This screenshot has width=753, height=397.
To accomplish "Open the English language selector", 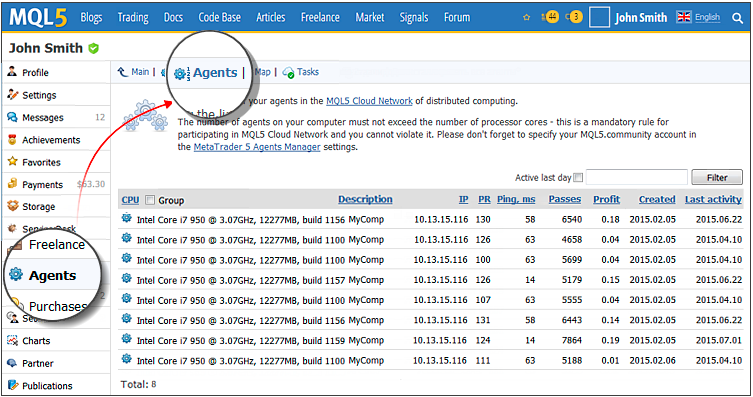I will coord(698,17).
